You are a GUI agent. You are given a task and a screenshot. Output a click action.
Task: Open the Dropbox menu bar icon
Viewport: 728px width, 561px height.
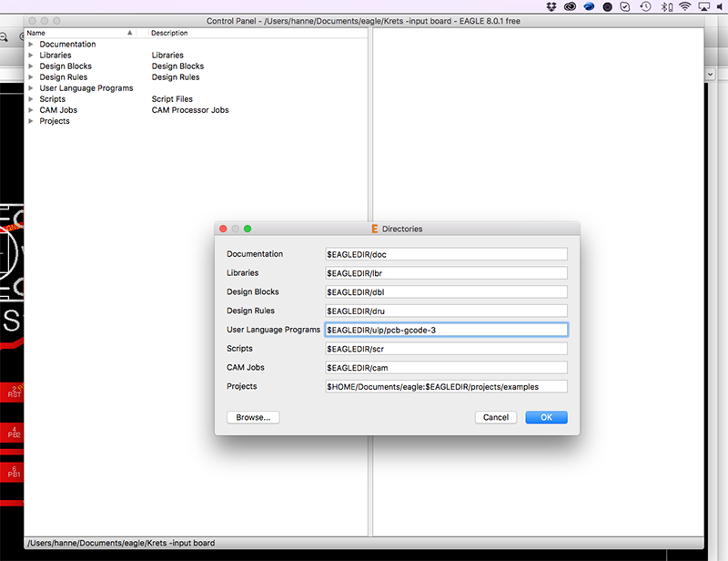coord(551,6)
